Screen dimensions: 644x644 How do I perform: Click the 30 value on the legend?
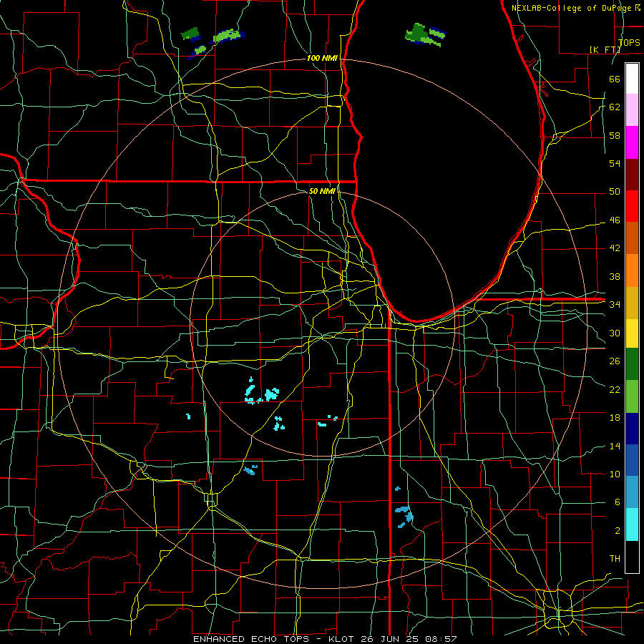pyautogui.click(x=615, y=333)
